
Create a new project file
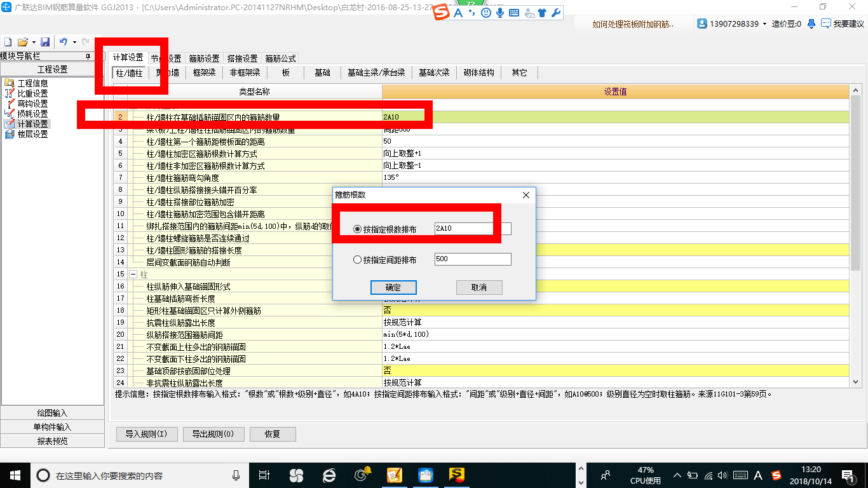8,42
